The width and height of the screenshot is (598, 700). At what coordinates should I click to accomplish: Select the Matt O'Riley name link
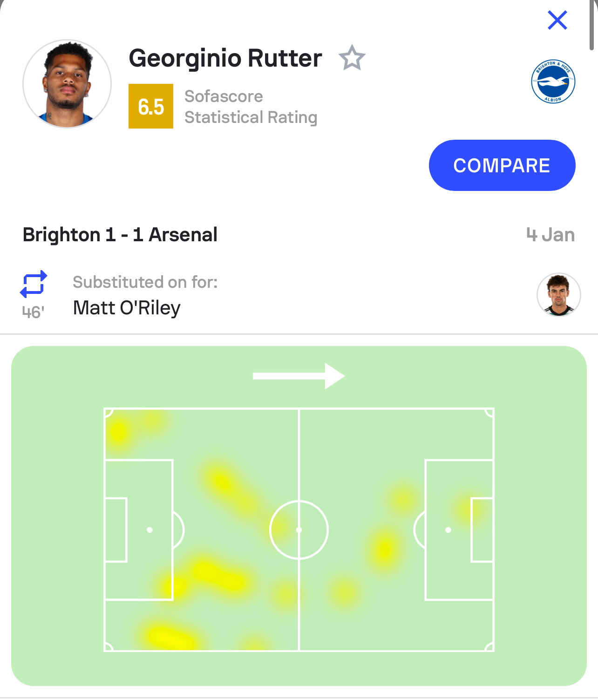(x=127, y=308)
